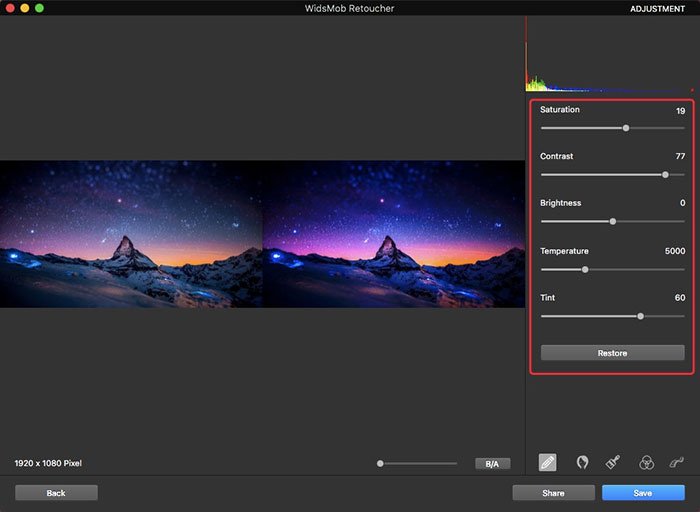The width and height of the screenshot is (700, 512).
Task: Click the Tint label
Action: tap(547, 297)
